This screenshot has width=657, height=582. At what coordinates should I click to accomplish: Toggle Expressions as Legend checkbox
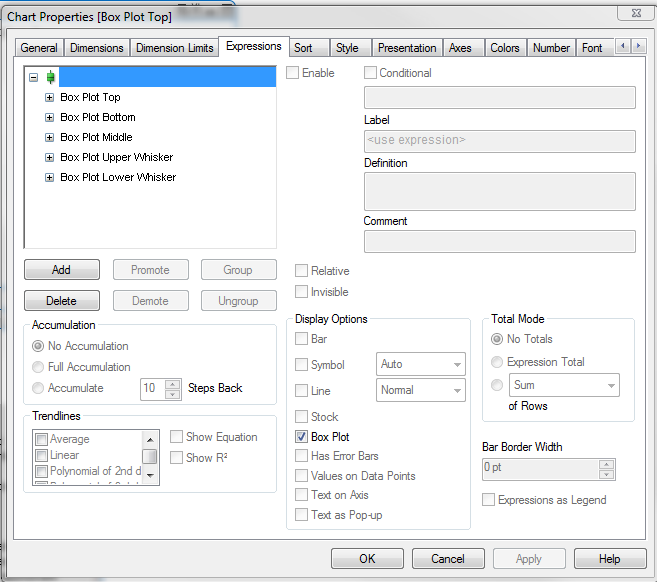[x=488, y=499]
